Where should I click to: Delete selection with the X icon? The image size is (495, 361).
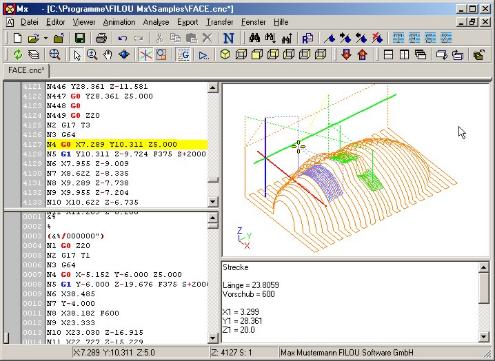pos(207,38)
